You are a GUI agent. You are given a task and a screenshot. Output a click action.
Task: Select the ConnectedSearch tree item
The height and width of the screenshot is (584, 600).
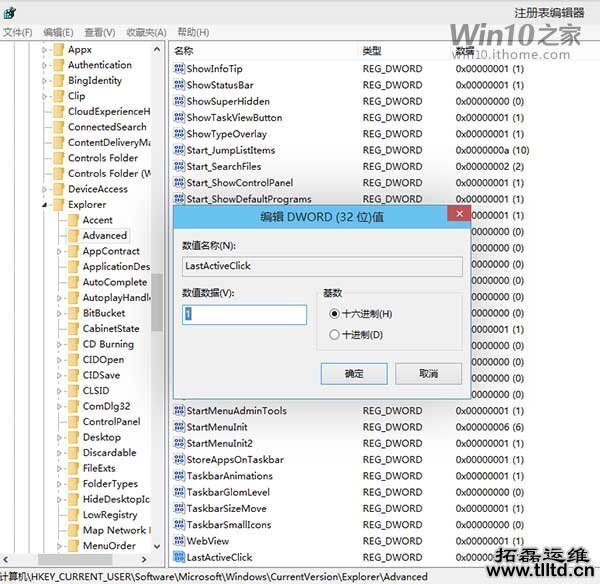pyautogui.click(x=107, y=127)
